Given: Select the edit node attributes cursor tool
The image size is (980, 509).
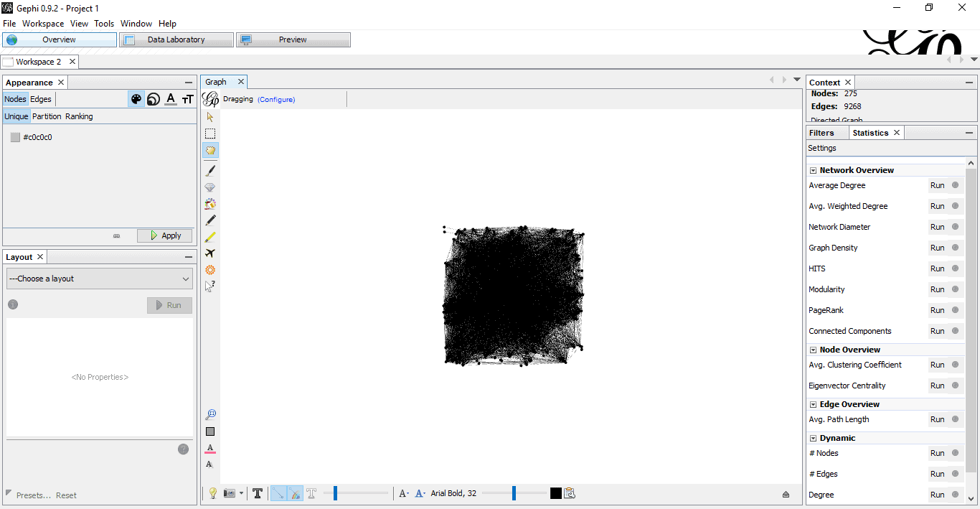Looking at the screenshot, I should pos(210,286).
